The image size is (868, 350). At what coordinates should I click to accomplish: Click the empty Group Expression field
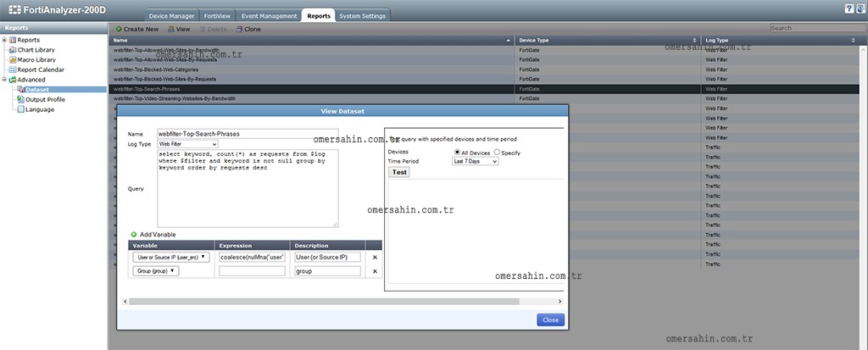pyautogui.click(x=252, y=271)
